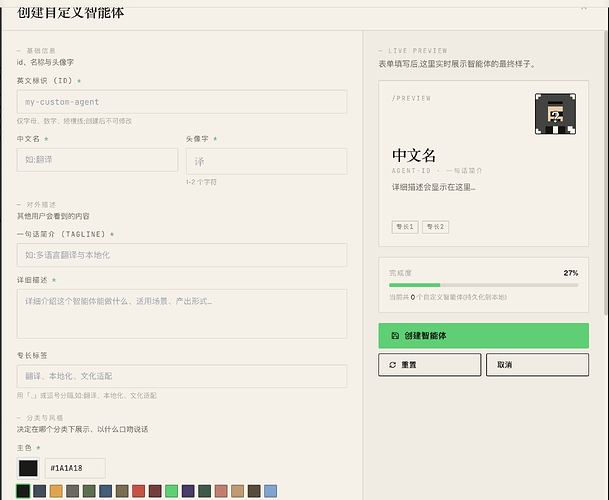Select the navy blue preset swatch
Screen dimensions: 609x500
click(106, 491)
